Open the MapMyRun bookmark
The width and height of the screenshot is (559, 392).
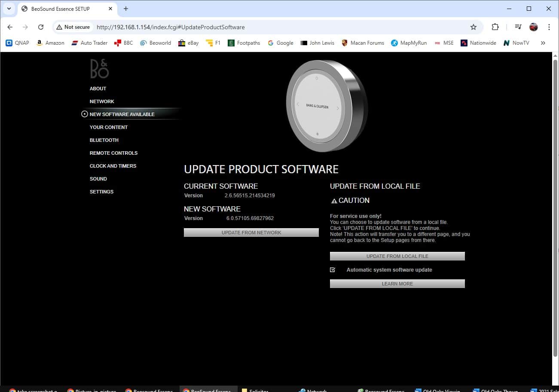pos(409,43)
